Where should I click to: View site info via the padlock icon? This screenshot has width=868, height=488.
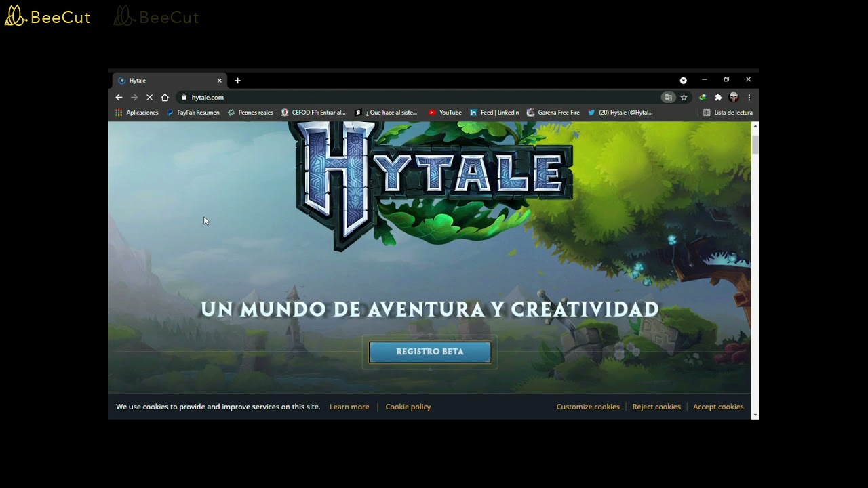(x=184, y=98)
